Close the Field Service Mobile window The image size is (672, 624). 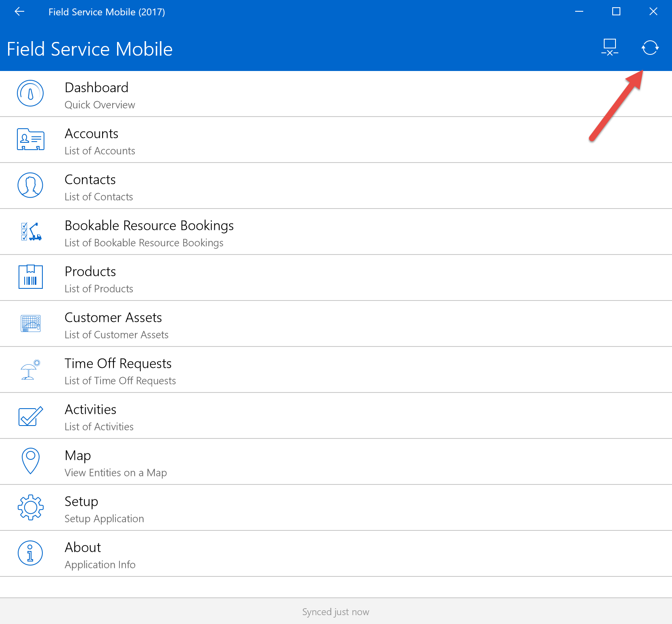653,12
